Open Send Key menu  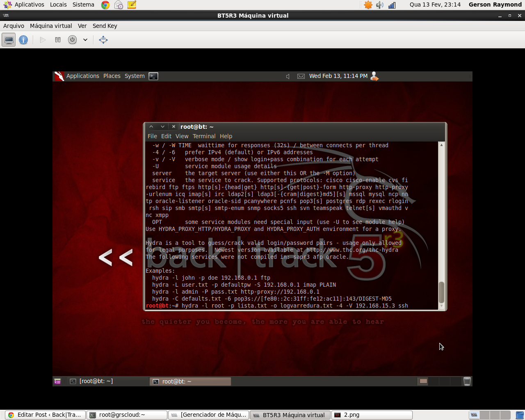coord(105,26)
